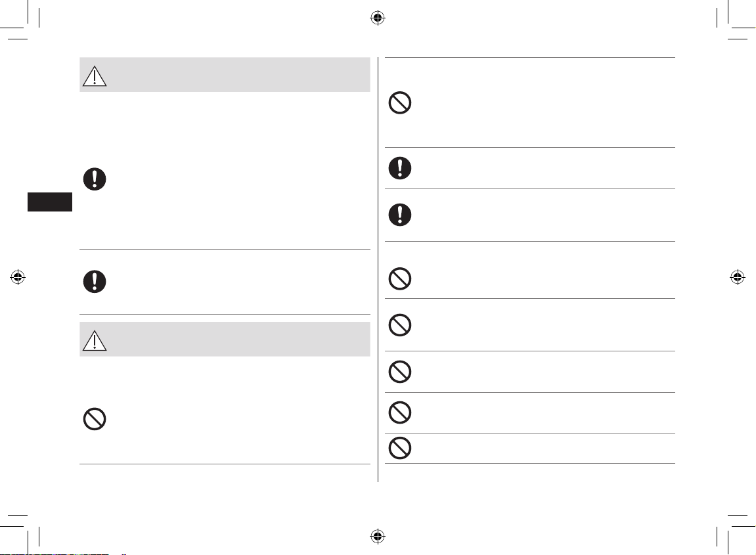This screenshot has height=555, width=756.
Task: Select the fourth prohibition icon in the right column
Action: coord(400,372)
